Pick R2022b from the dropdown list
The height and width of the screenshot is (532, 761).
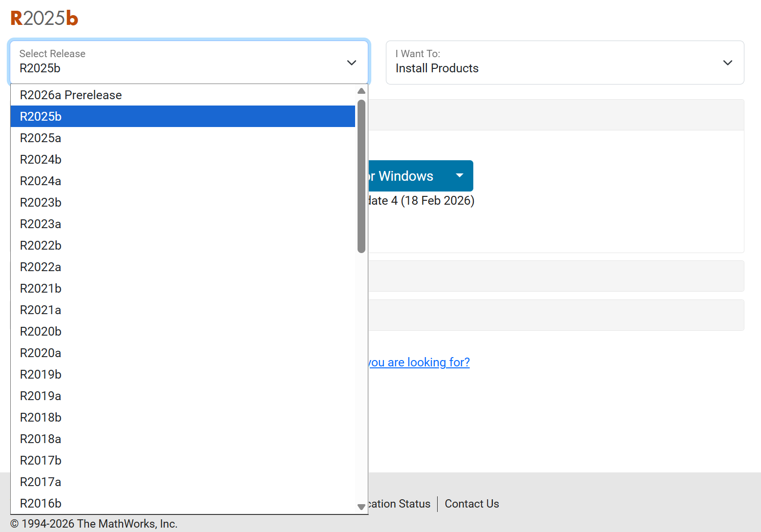(183, 245)
